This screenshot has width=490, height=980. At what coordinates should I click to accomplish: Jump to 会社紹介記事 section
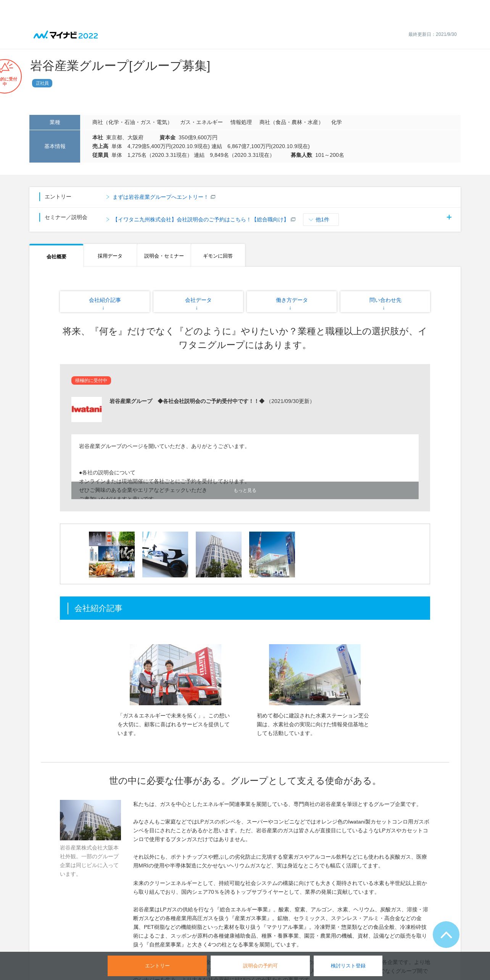tap(105, 302)
